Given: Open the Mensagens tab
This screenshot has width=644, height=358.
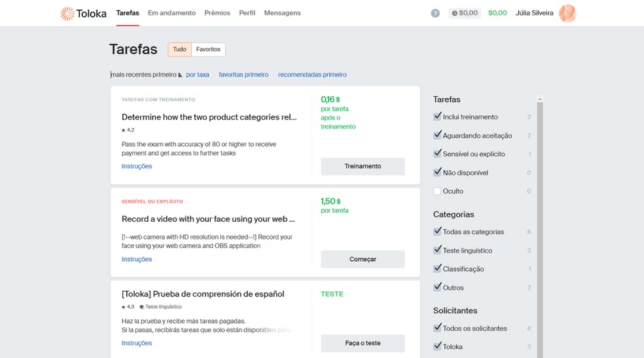Looking at the screenshot, I should pos(282,13).
